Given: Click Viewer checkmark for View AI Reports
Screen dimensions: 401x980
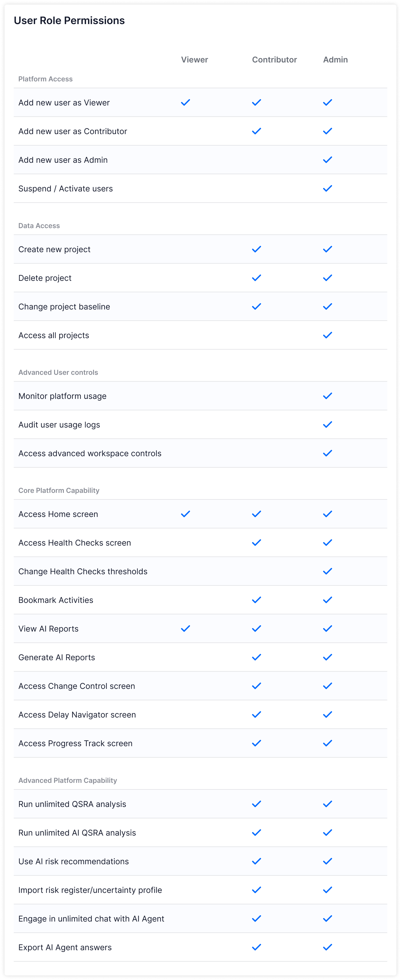Looking at the screenshot, I should click(x=186, y=628).
